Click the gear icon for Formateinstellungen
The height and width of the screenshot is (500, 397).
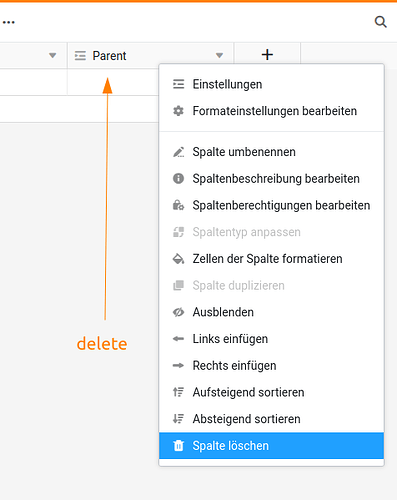point(178,111)
